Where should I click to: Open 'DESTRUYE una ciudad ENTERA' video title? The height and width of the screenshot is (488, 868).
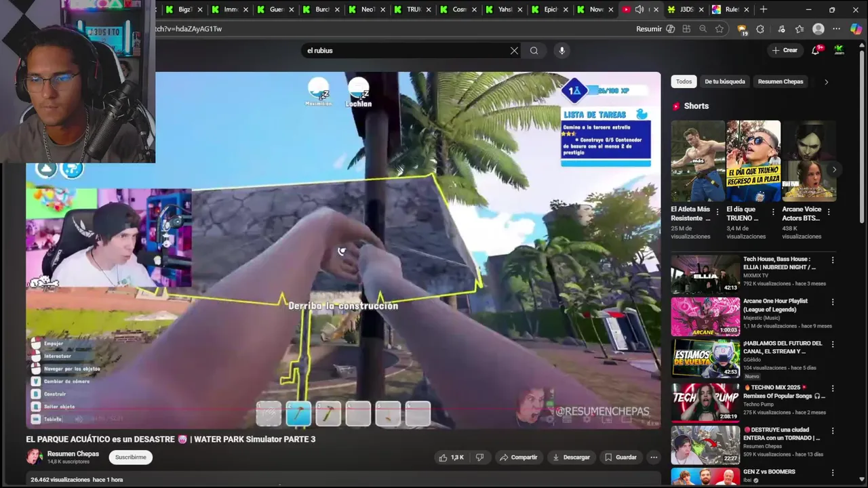pos(781,434)
